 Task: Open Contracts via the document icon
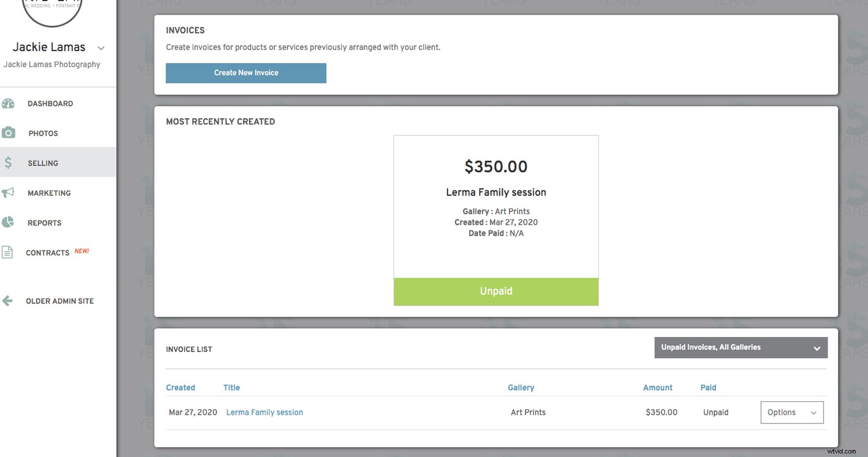(8, 252)
